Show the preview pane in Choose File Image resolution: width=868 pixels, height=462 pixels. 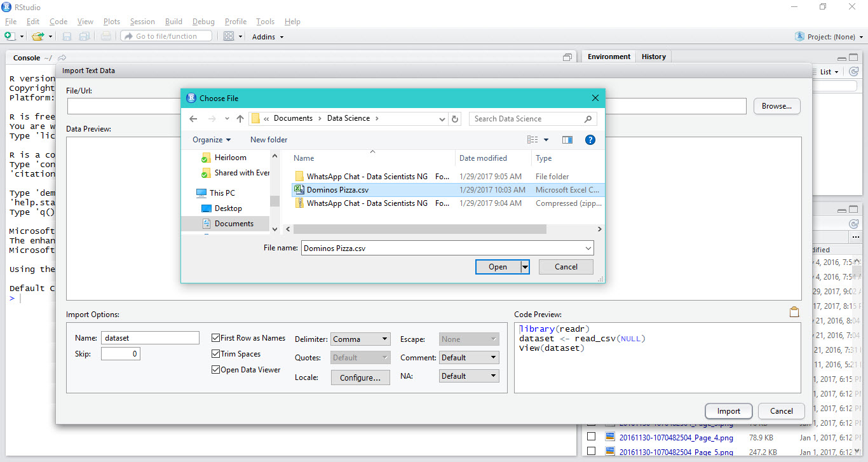[x=567, y=140]
